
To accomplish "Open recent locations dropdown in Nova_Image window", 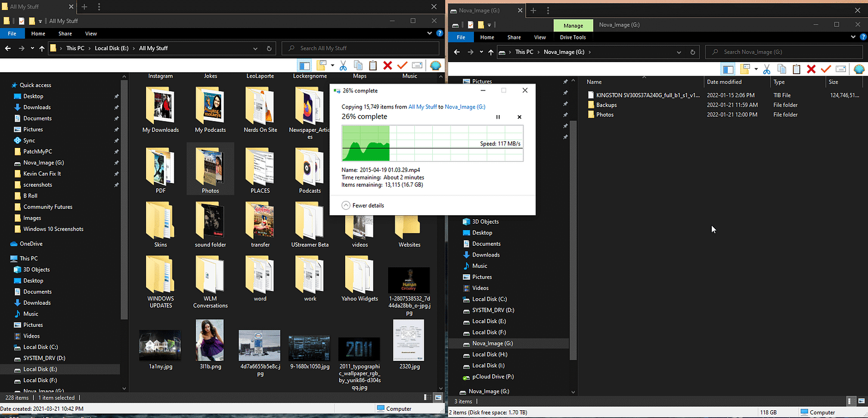I will pyautogui.click(x=480, y=52).
